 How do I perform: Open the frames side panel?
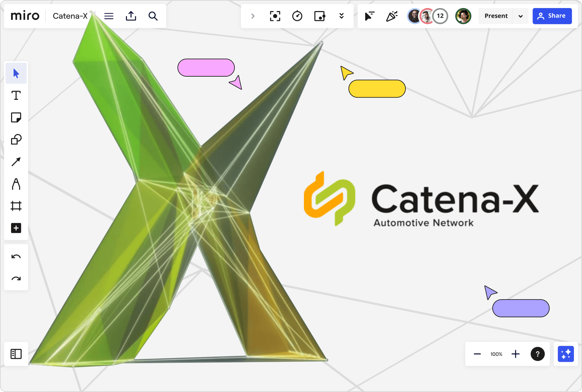16,354
